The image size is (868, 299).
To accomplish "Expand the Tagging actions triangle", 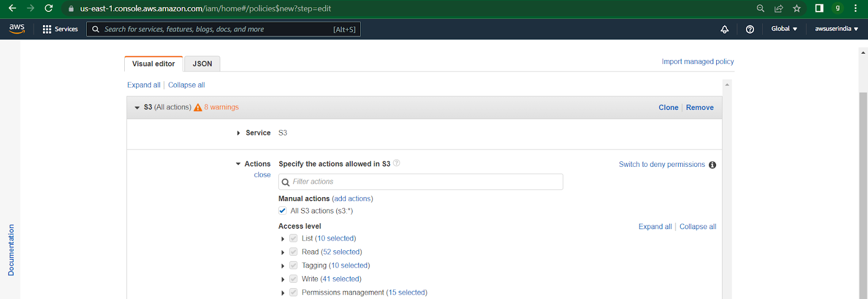I will pyautogui.click(x=283, y=266).
